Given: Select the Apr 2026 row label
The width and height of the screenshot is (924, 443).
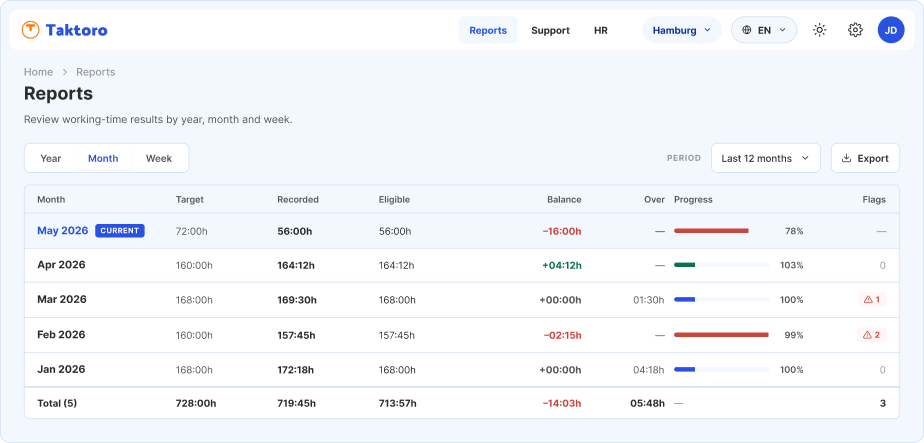Looking at the screenshot, I should click(x=61, y=265).
